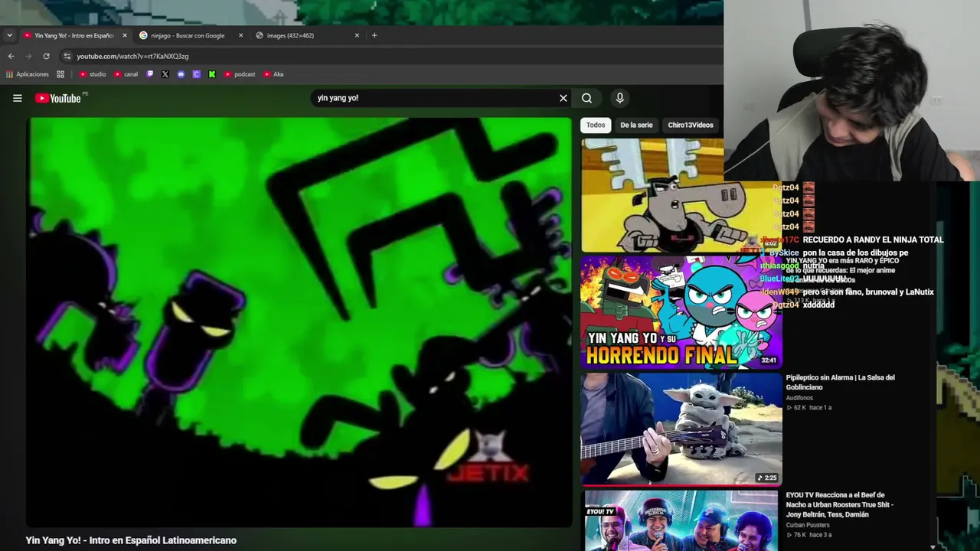Open the YouTube guide hamburger menu

point(17,98)
